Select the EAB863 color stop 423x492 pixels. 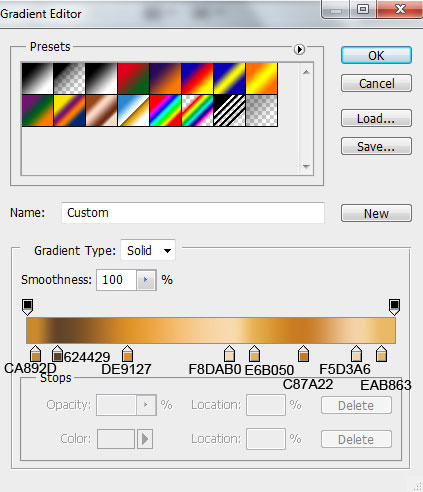[381, 354]
